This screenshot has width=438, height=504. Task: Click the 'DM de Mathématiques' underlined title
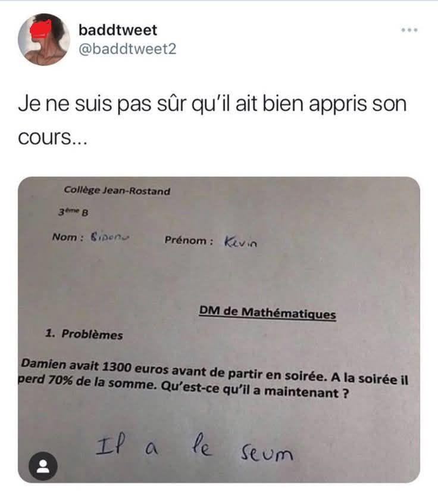(x=267, y=312)
